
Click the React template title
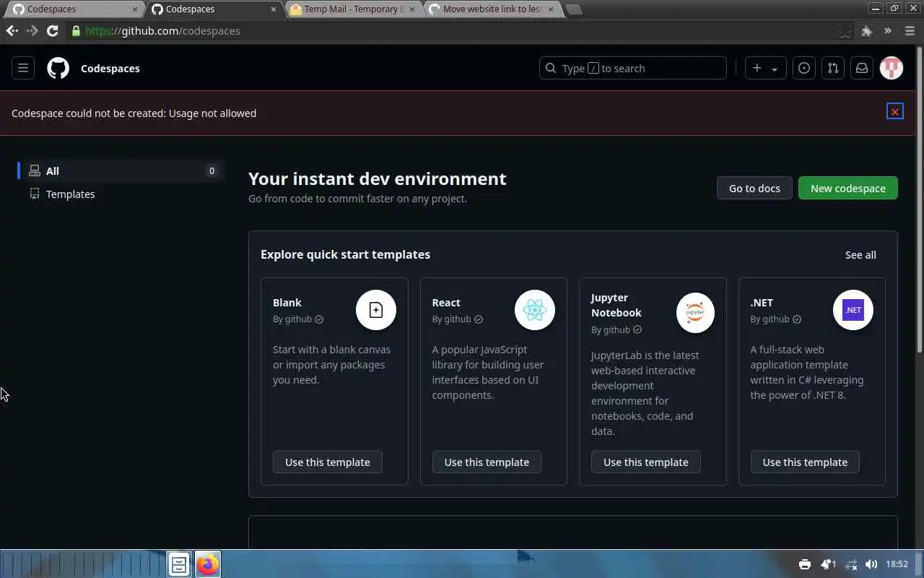446,302
